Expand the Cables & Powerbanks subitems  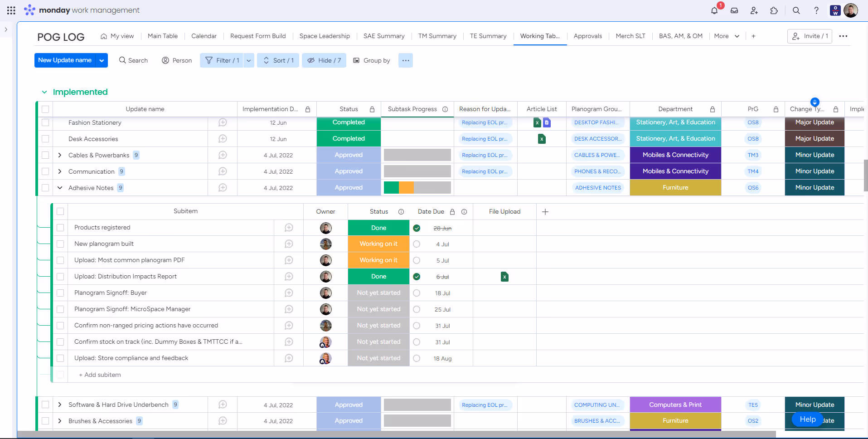[59, 155]
